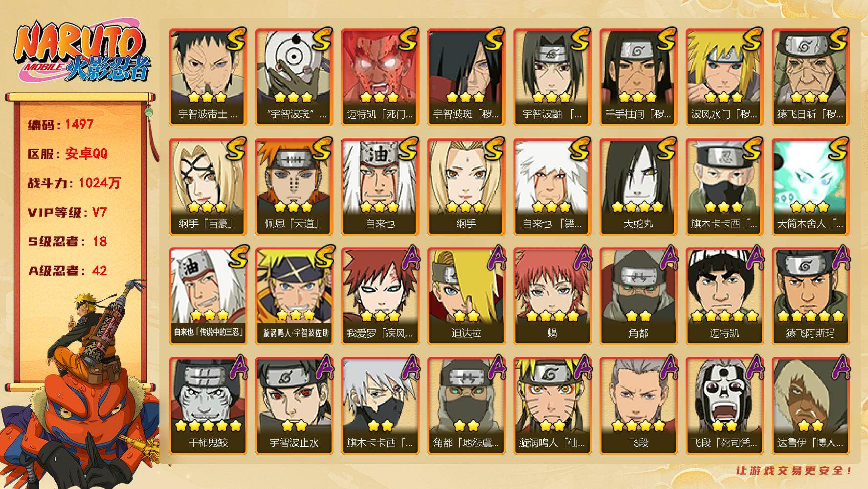Select the 角都 A-rank ninja card

pyautogui.click(x=638, y=296)
